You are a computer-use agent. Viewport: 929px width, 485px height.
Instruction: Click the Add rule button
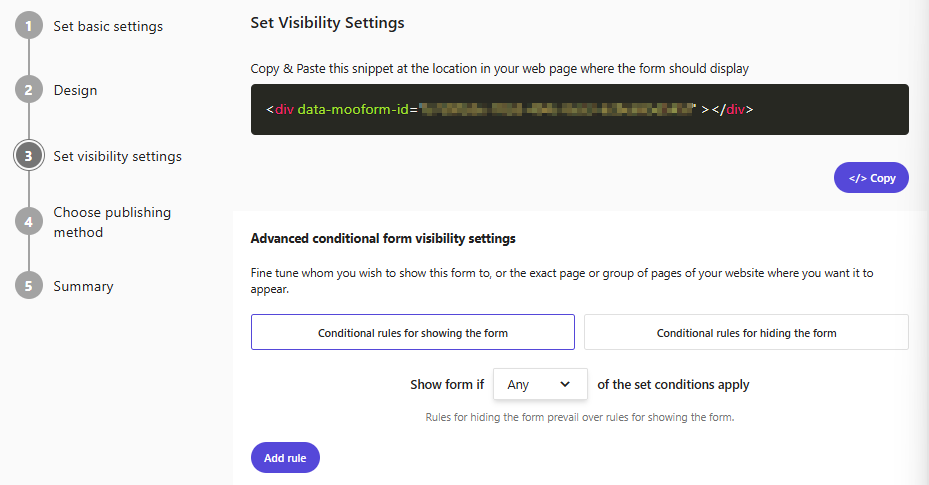coord(285,458)
